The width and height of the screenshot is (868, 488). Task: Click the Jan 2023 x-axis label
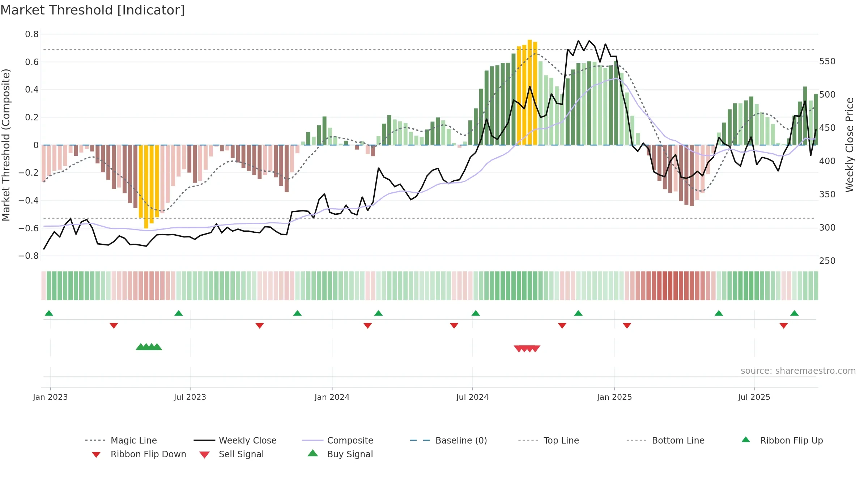pos(50,397)
